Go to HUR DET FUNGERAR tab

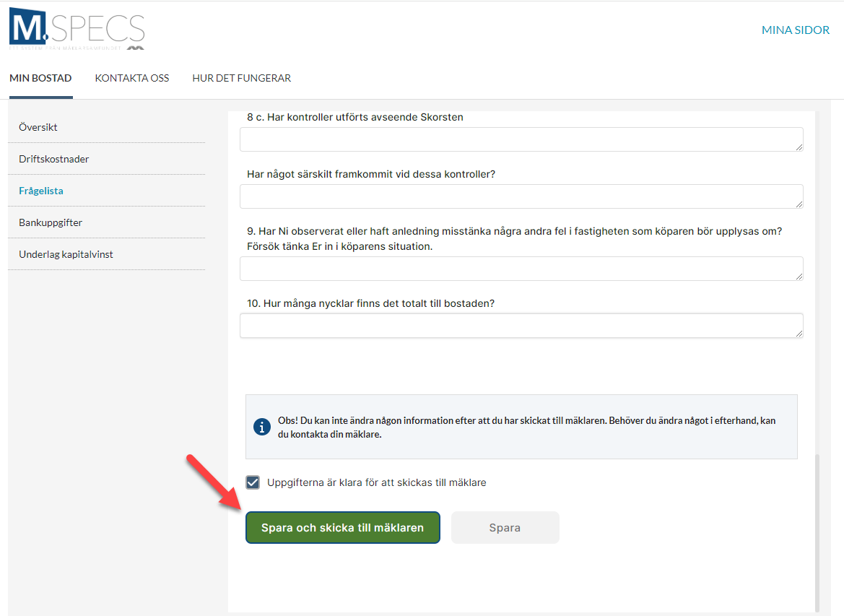click(x=242, y=78)
